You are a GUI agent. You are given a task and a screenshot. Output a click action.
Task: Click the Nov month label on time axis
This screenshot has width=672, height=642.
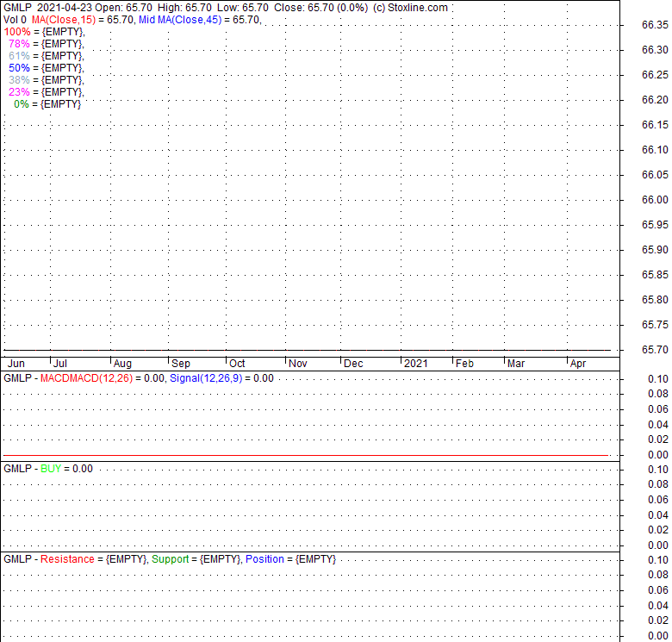[298, 364]
